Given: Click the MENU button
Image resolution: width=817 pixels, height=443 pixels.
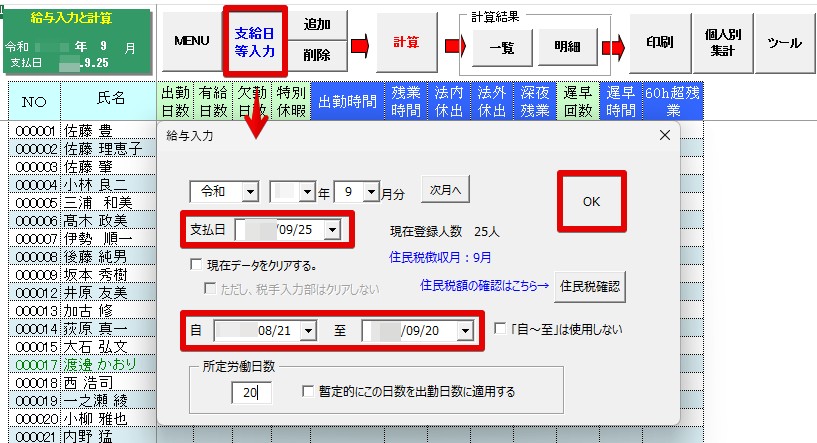Looking at the screenshot, I should [x=191, y=42].
